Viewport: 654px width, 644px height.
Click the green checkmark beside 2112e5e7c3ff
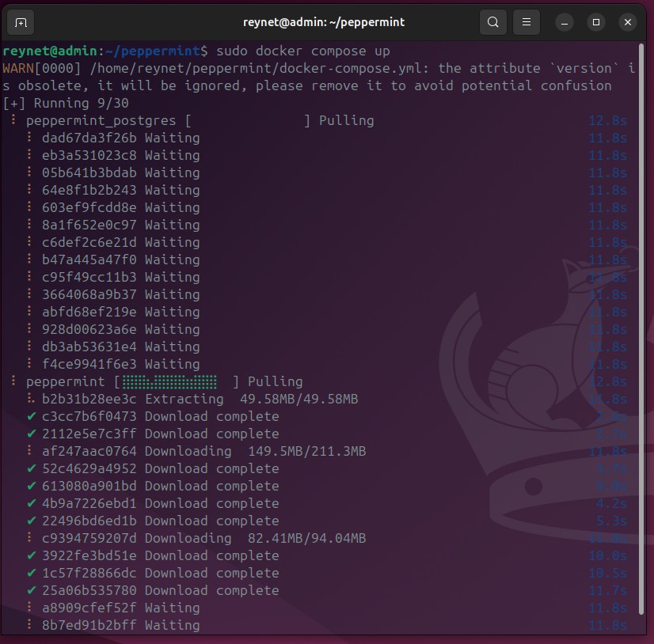coord(32,434)
